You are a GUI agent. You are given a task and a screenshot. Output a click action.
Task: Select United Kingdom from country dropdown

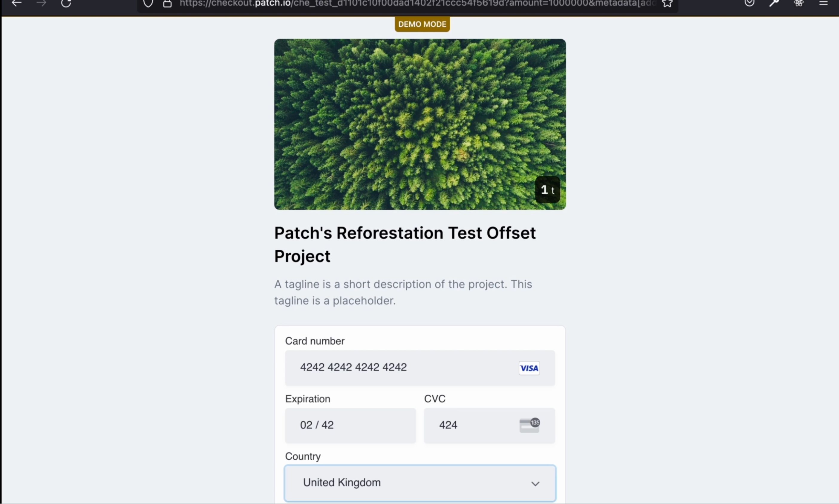click(419, 483)
